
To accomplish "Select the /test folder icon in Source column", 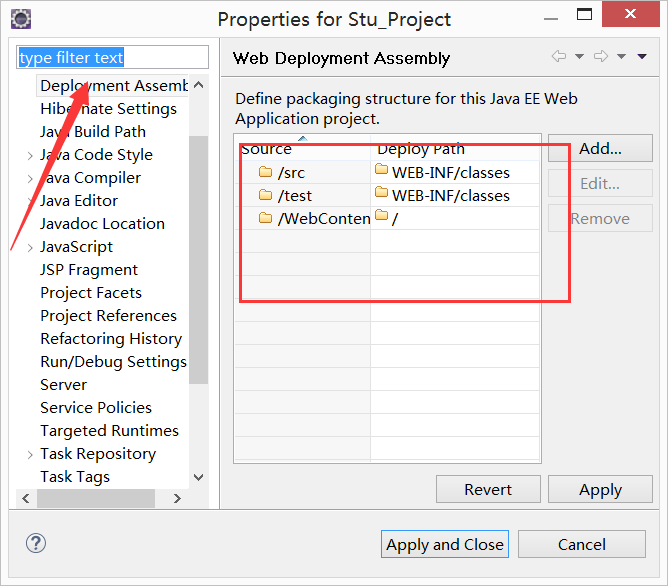I will pyautogui.click(x=265, y=195).
